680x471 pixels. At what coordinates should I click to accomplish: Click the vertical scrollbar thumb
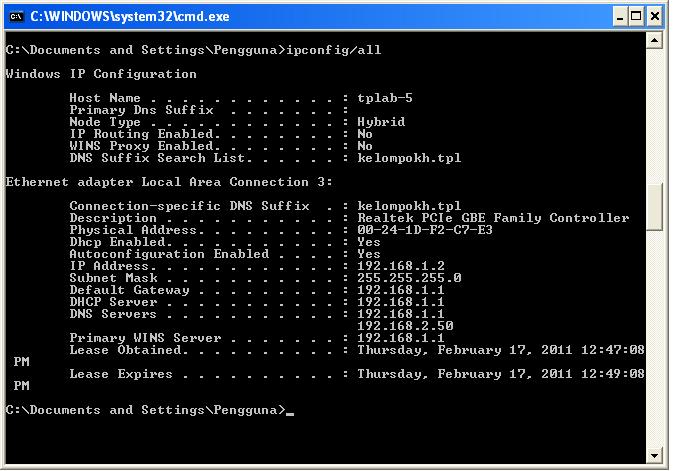(x=654, y=206)
